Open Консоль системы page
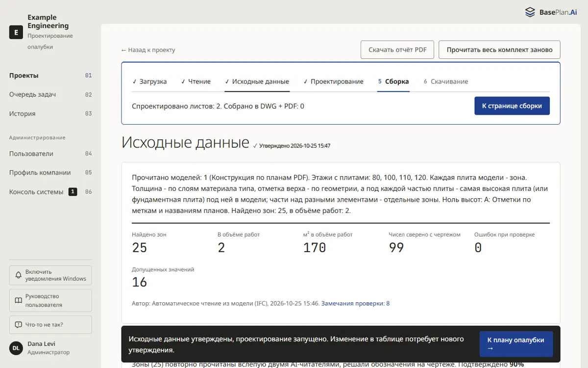The image size is (588, 368). pos(50,192)
